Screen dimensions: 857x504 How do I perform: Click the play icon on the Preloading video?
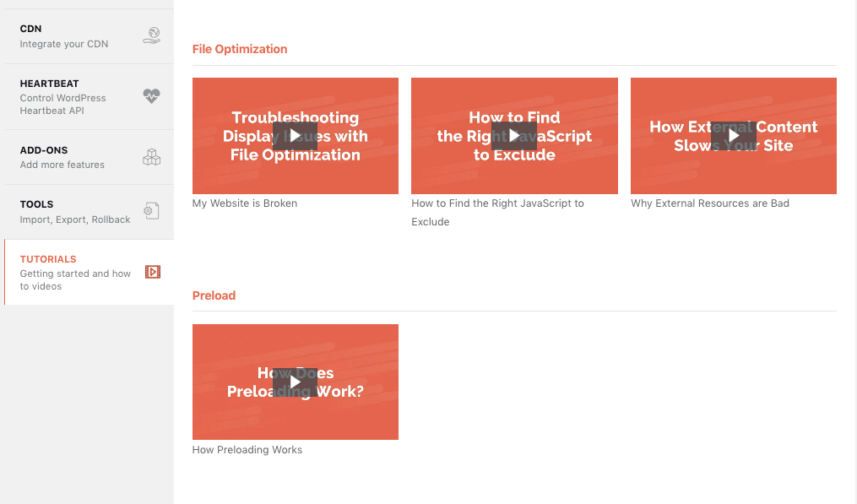[295, 382]
